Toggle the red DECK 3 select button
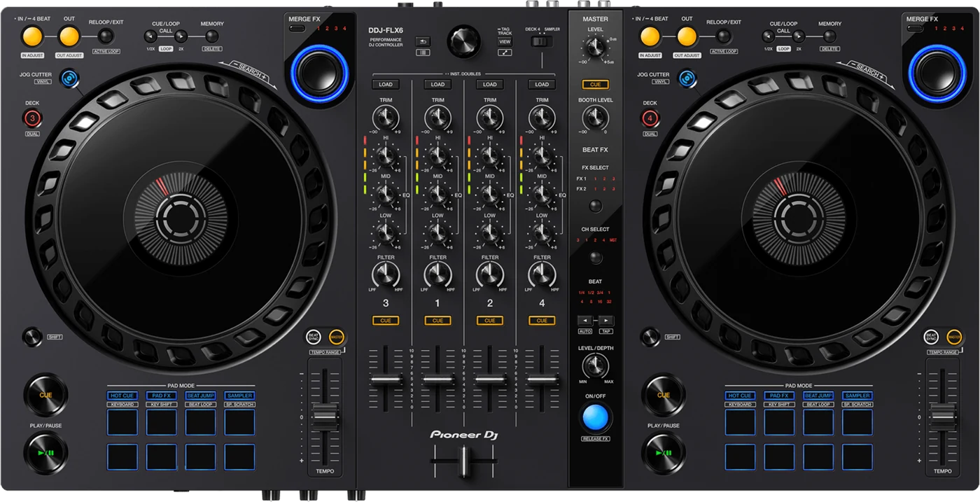 tap(32, 118)
